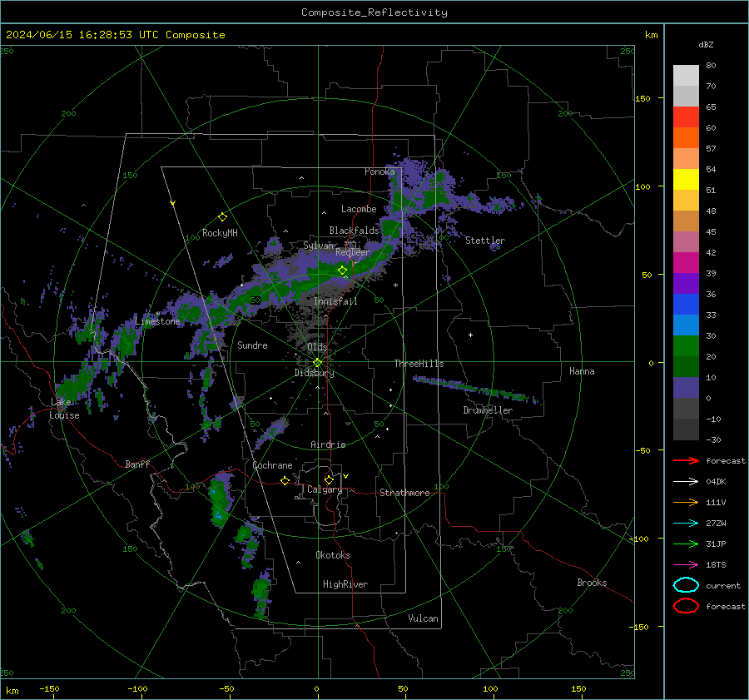This screenshot has height=700, width=749.
Task: Click the Ponoka city label
Action: click(x=379, y=171)
